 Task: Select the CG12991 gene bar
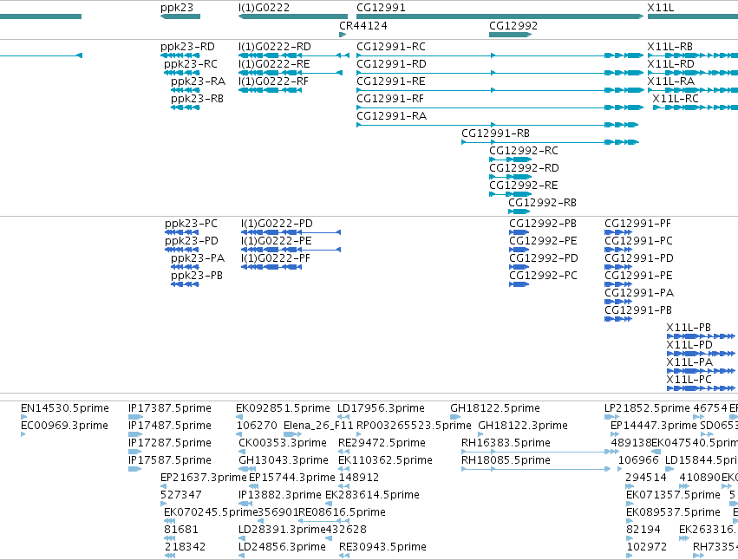tap(500, 16)
